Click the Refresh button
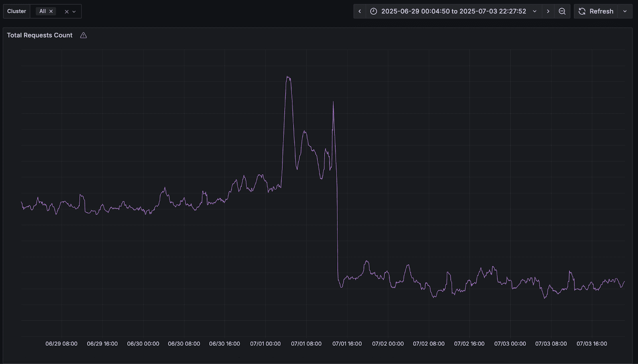The image size is (638, 364). click(x=601, y=11)
